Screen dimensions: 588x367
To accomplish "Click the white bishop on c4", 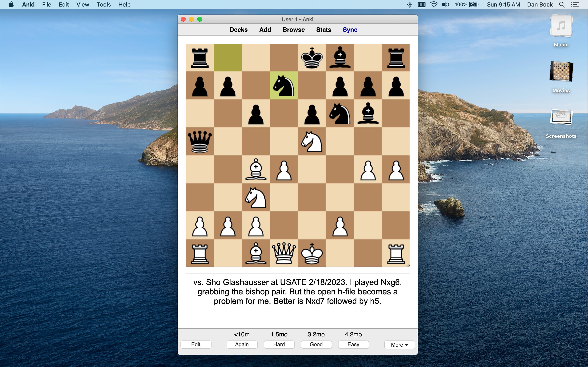I will (x=256, y=169).
